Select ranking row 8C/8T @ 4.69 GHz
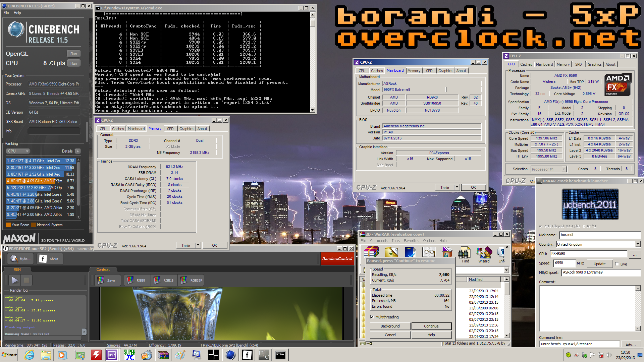This screenshot has height=362, width=644. click(x=41, y=181)
